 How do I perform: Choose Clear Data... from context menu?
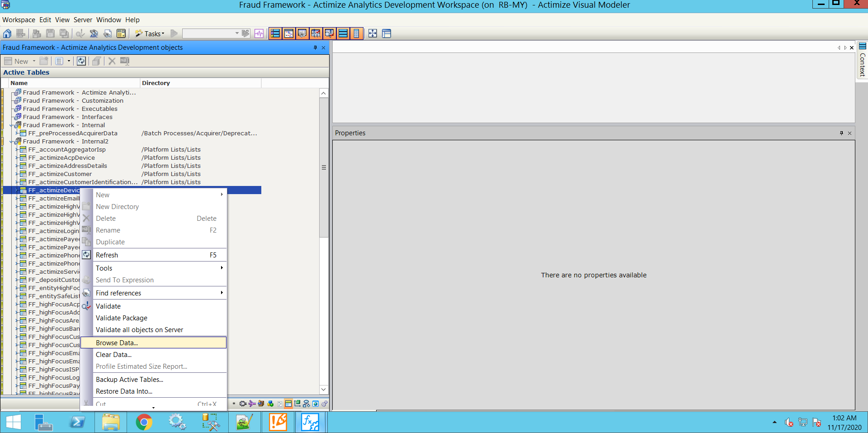[153, 354]
